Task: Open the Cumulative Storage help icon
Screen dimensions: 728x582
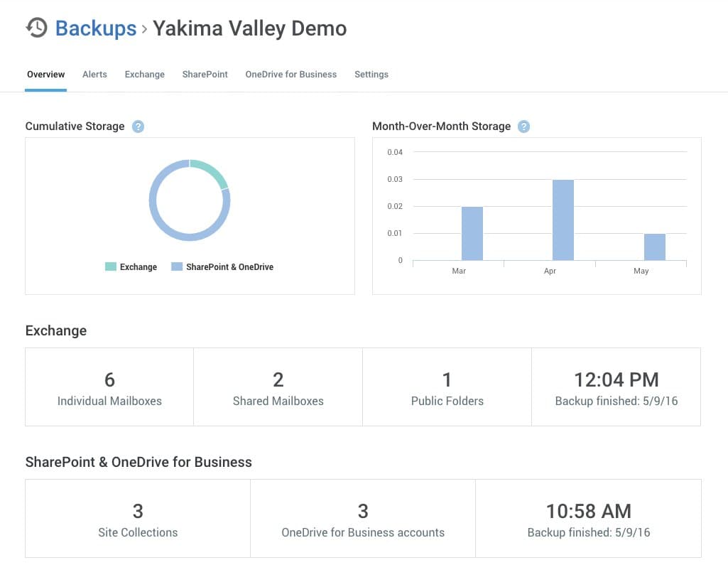Action: point(138,126)
